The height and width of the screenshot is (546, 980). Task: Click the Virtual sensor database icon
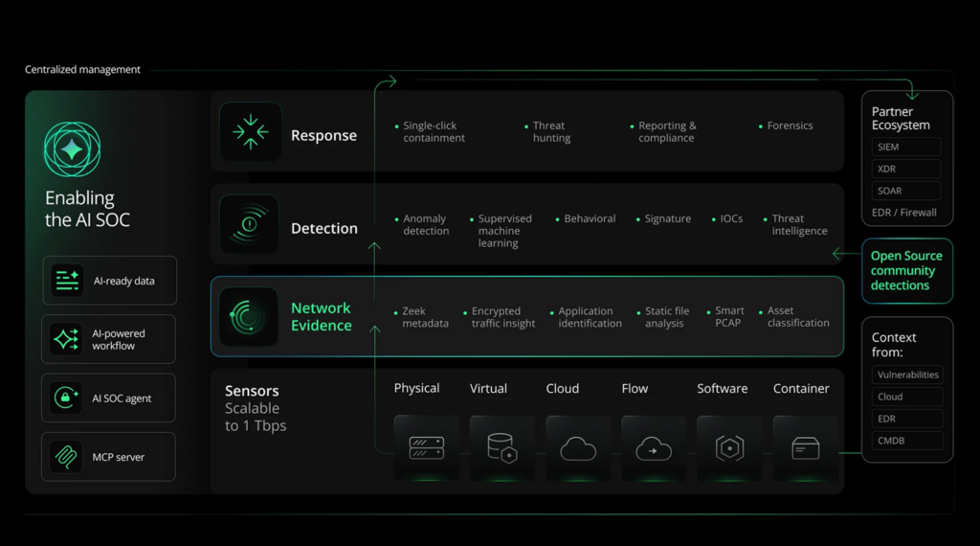[x=502, y=447]
